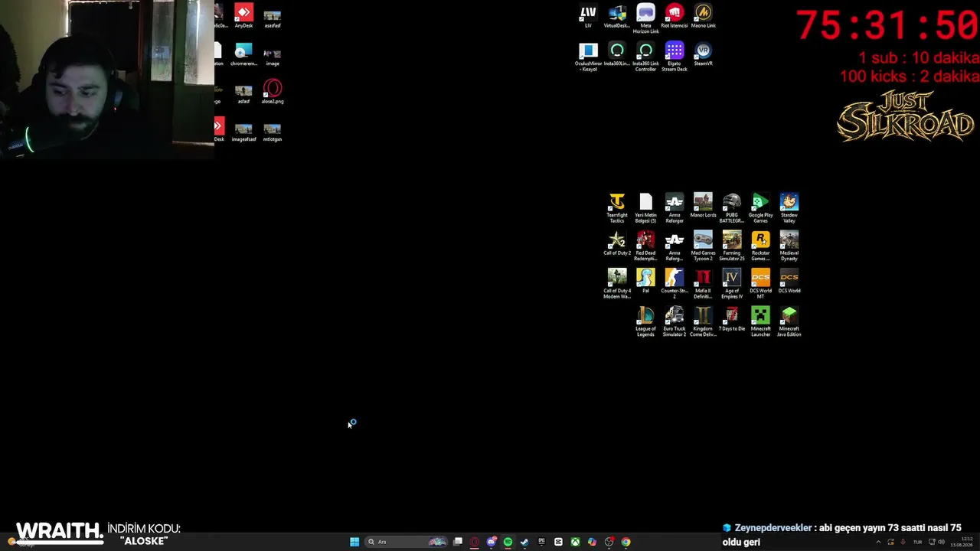Open the OculusMirror - Kısayol shortcut
The width and height of the screenshot is (980, 551).
click(588, 57)
